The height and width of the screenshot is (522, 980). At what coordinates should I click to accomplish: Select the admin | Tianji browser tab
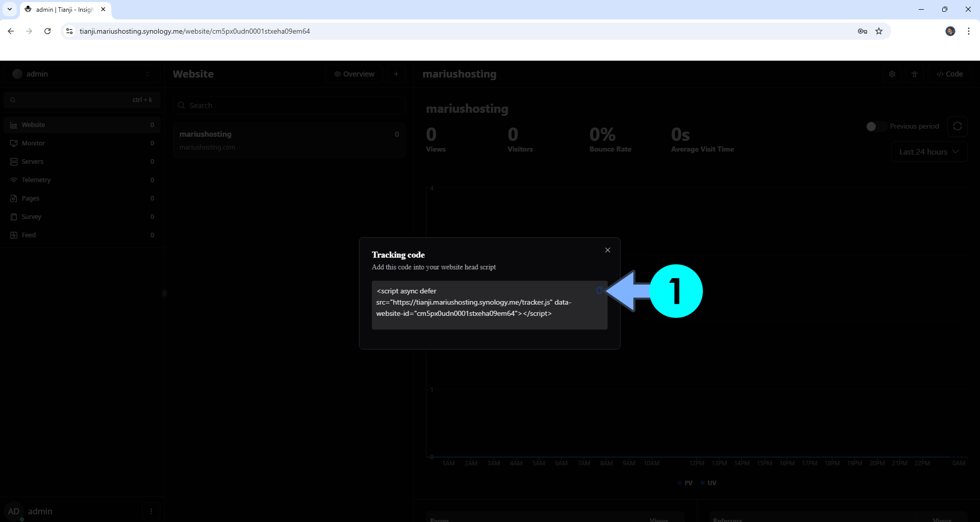(x=65, y=9)
